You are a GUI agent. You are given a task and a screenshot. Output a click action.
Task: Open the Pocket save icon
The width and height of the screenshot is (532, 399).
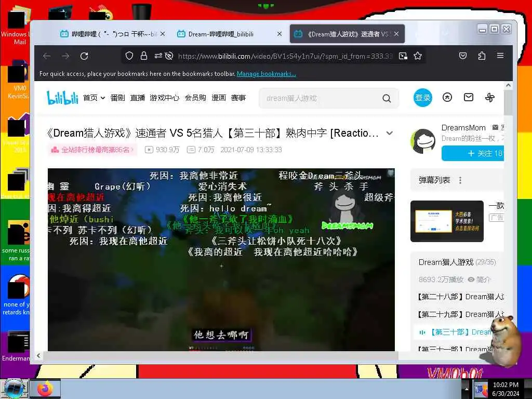point(463,56)
